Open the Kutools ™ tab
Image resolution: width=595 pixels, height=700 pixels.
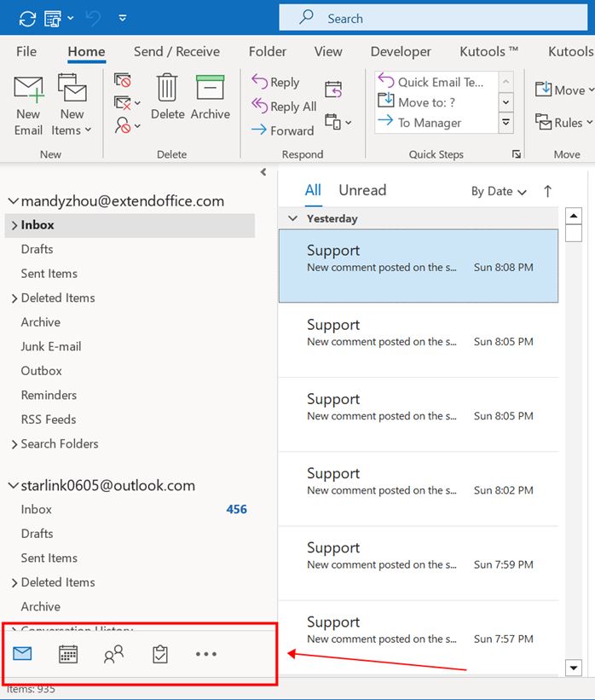click(x=488, y=51)
